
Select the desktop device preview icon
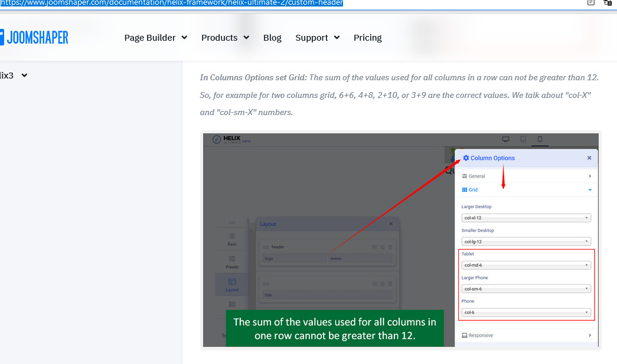pyautogui.click(x=505, y=139)
